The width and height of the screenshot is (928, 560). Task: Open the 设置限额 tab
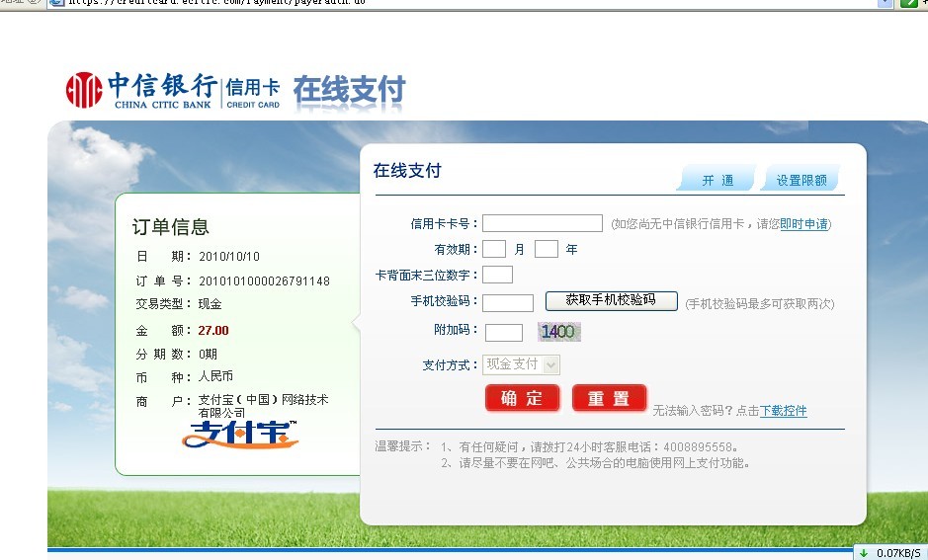801,180
